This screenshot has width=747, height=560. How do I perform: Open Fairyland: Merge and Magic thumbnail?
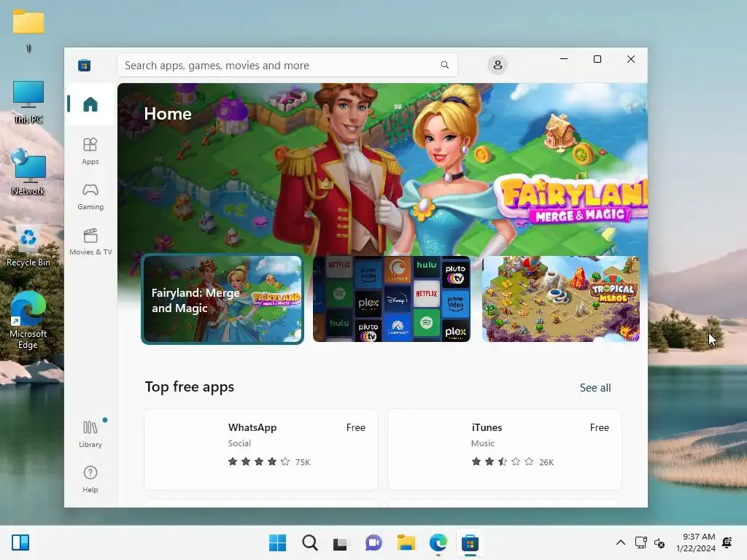tap(222, 299)
